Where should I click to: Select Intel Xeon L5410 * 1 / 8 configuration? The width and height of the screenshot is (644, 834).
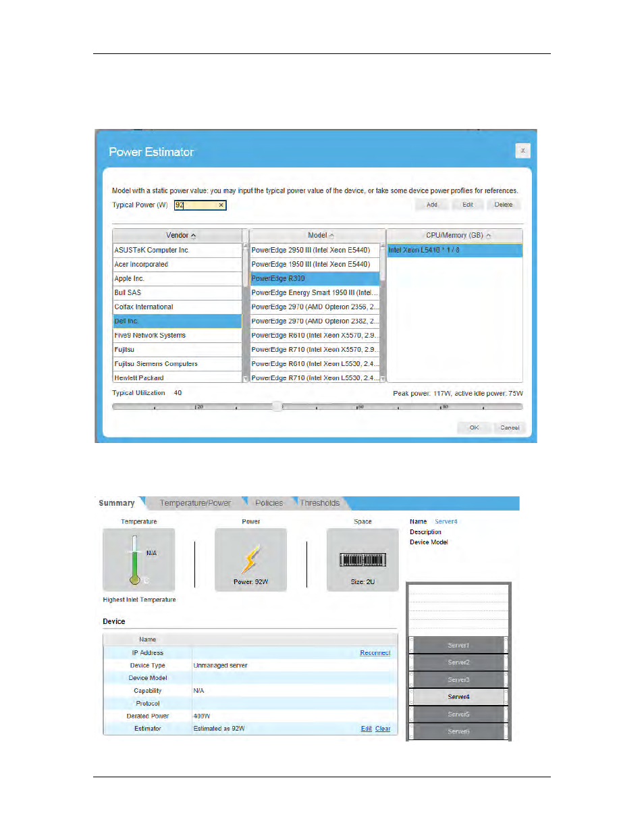click(454, 251)
